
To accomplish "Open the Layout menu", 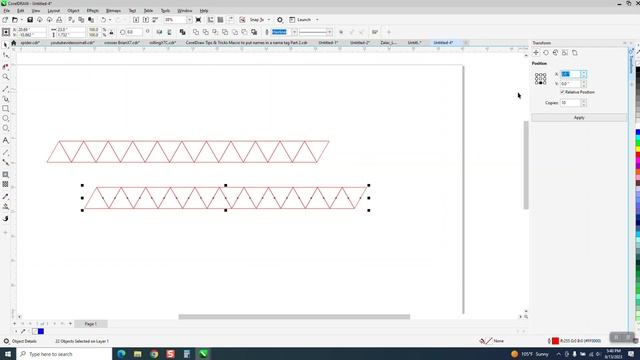I will coord(53,11).
